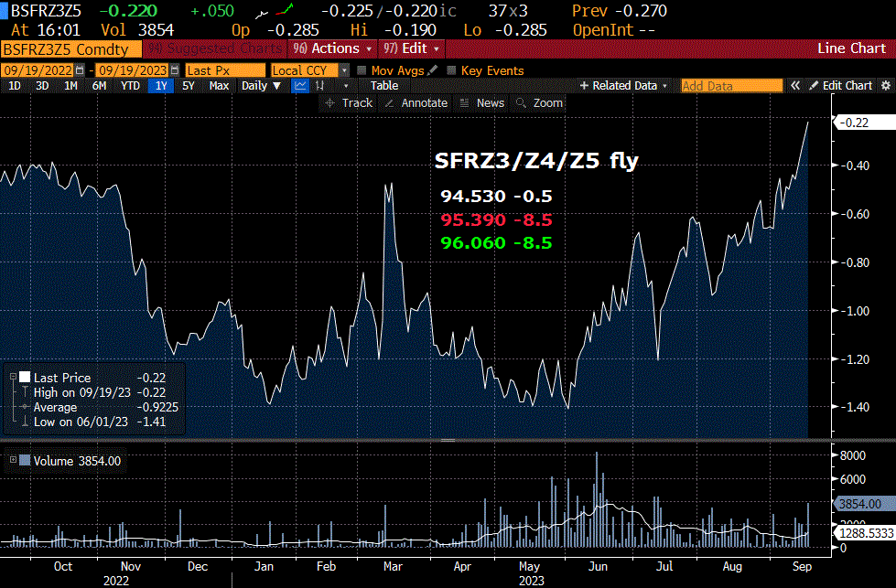Toggle the Key Events checkbox
Viewport: 896px width, 588px height.
451,70
